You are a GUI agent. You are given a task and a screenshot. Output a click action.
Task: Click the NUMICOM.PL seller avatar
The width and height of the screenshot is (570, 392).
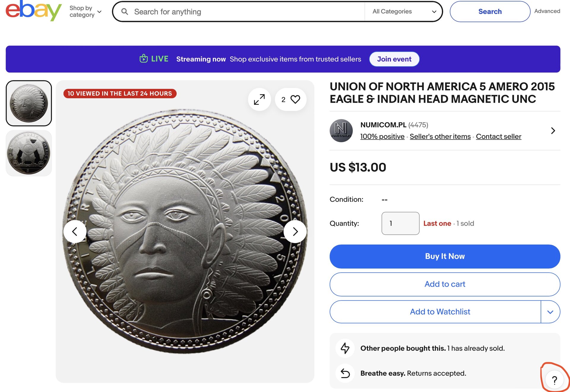click(x=341, y=131)
